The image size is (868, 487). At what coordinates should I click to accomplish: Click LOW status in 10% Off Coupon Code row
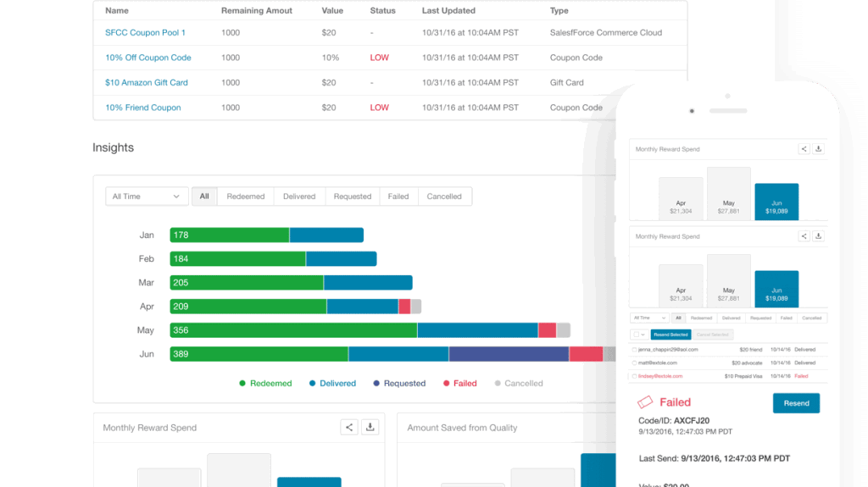379,58
